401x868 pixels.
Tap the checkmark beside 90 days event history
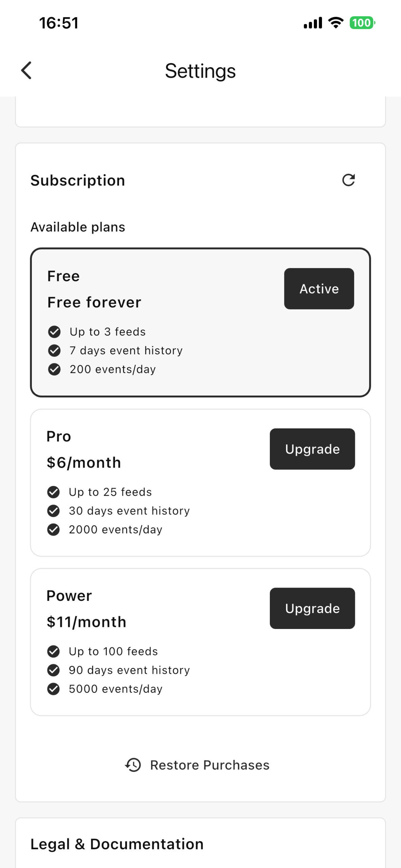click(53, 670)
